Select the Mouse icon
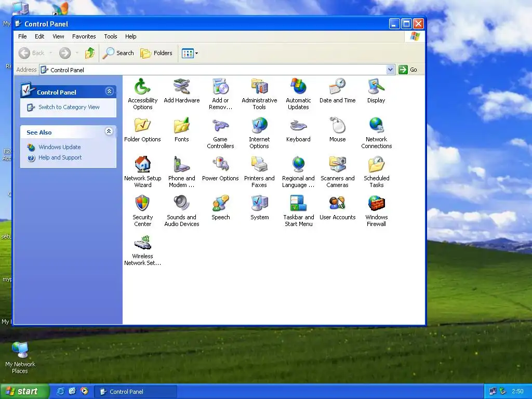Viewport: 532px width, 399px height. coord(337,129)
